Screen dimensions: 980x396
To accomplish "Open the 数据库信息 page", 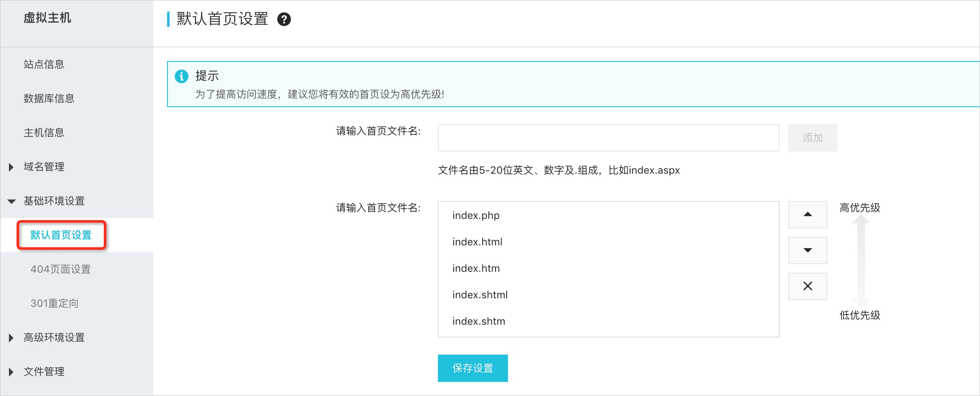I will tap(49, 98).
